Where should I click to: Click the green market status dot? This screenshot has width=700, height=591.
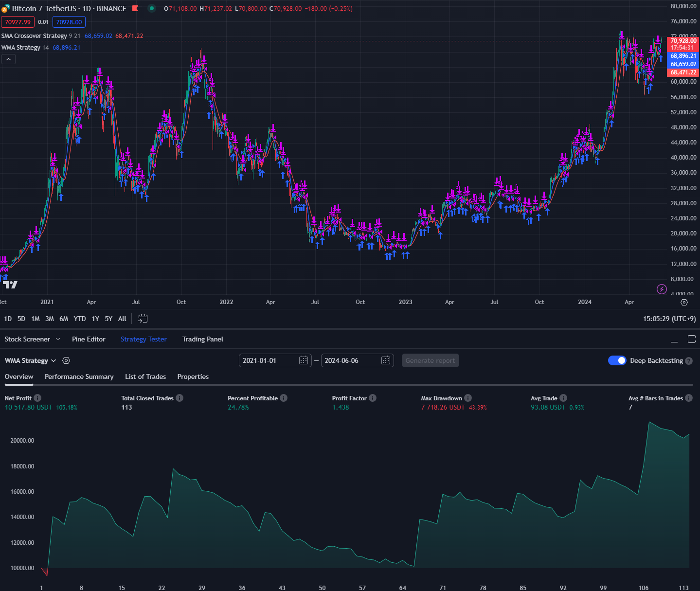coord(152,8)
